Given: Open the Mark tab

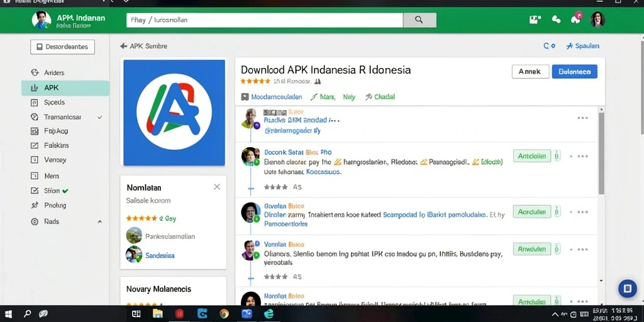Looking at the screenshot, I should pyautogui.click(x=323, y=97).
